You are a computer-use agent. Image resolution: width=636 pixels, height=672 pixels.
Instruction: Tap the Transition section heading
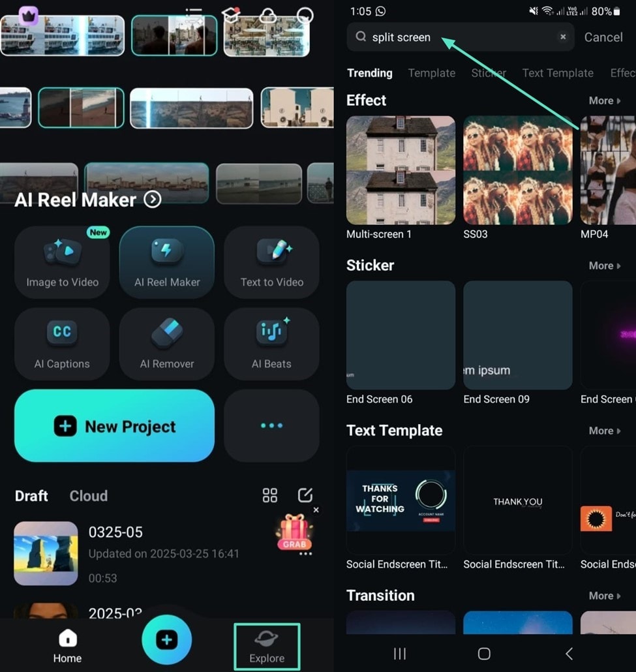click(x=380, y=595)
